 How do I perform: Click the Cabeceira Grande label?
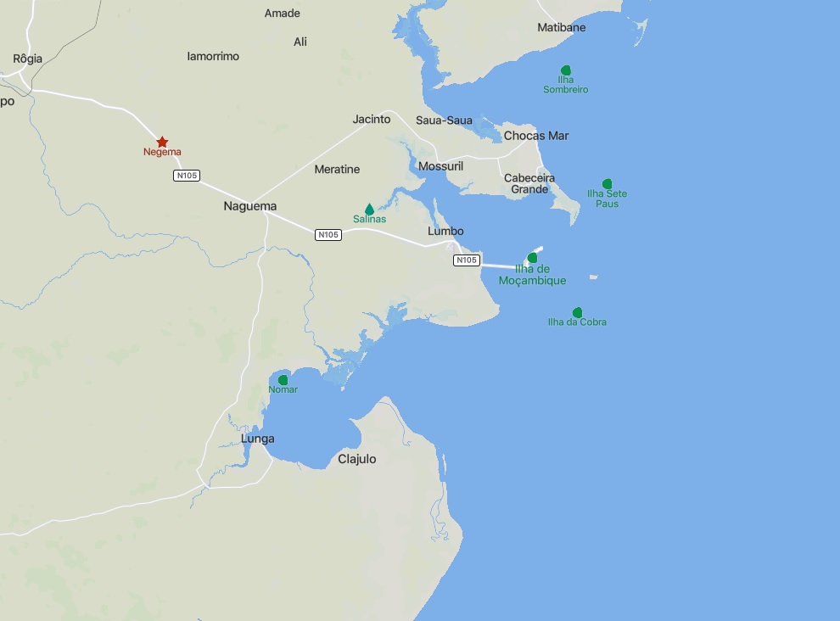tap(529, 183)
